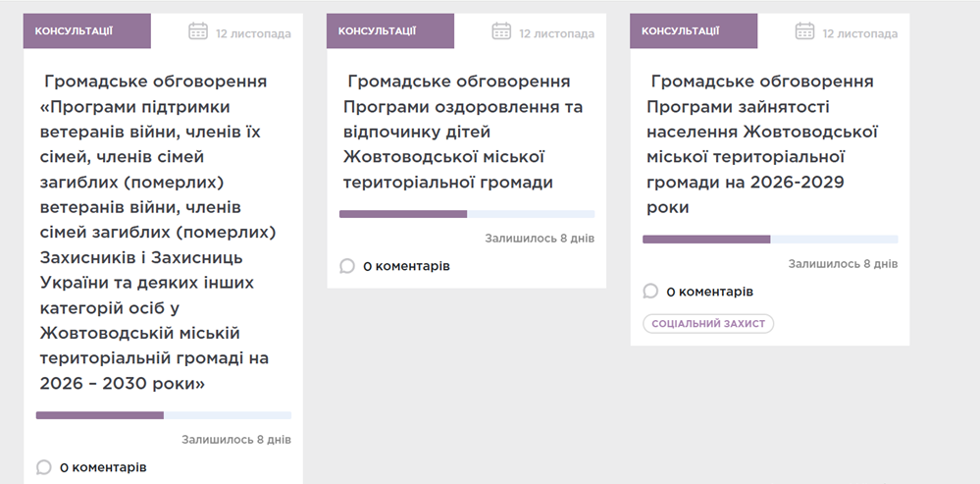
Task: Click calendar icon on children's recreation program card
Action: coord(501,31)
